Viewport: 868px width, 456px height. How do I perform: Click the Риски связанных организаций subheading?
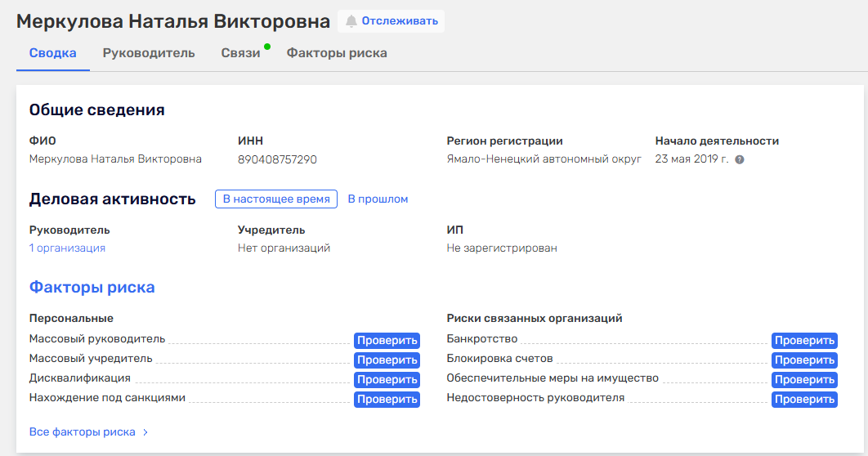tap(535, 318)
